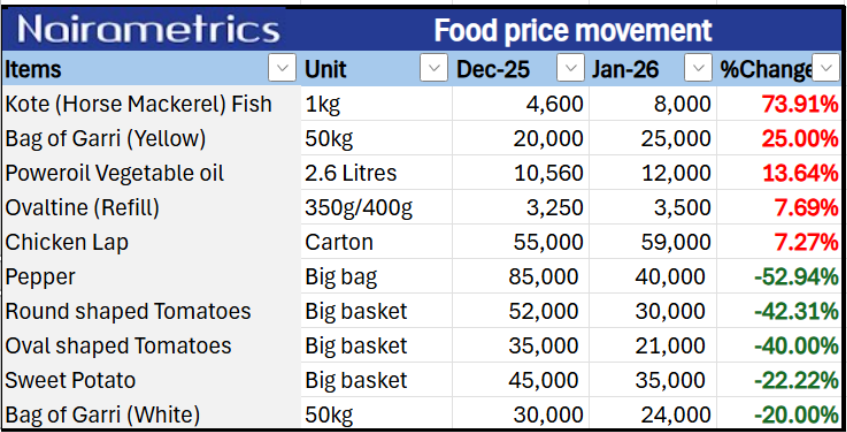Click the 59,000 Jan-26 price cell
Image resolution: width=847 pixels, height=432 pixels.
[x=676, y=242]
